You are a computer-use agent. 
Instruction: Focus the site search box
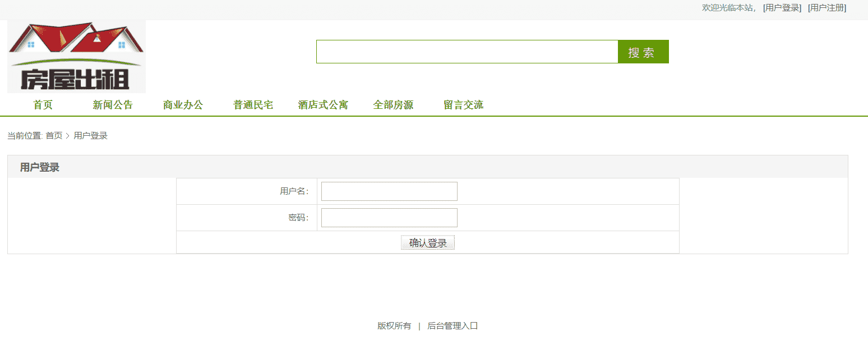pyautogui.click(x=467, y=52)
